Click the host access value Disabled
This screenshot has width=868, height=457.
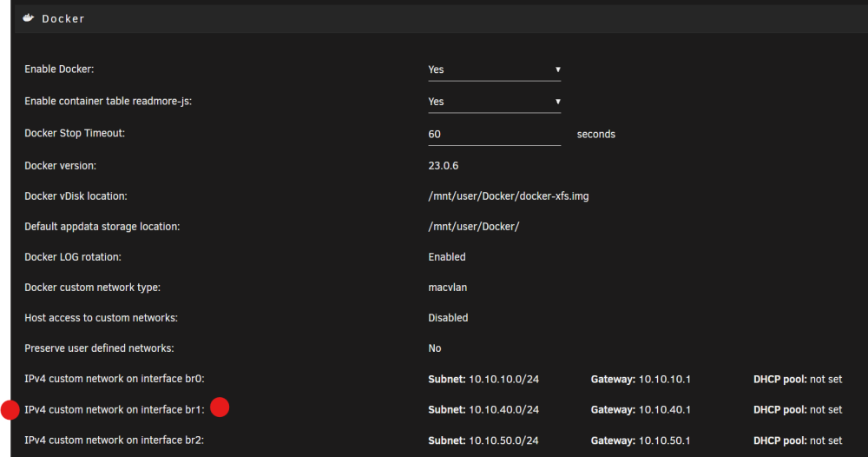coord(448,318)
